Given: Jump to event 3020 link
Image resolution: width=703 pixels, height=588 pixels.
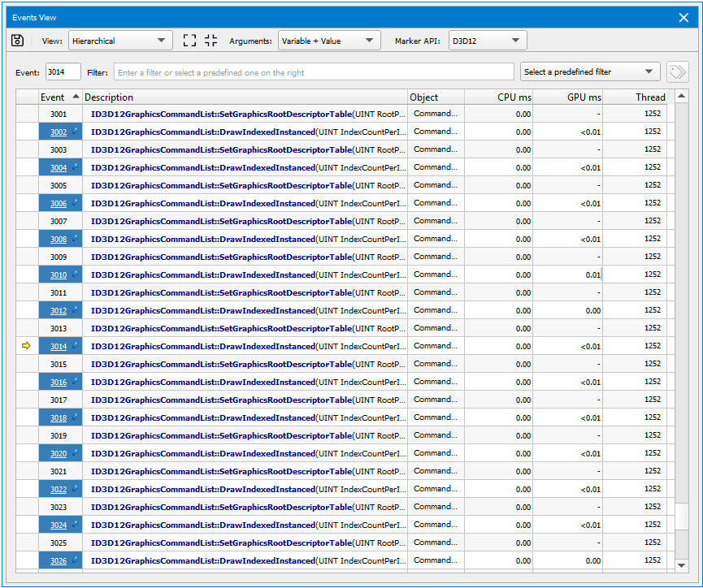Looking at the screenshot, I should click(59, 454).
